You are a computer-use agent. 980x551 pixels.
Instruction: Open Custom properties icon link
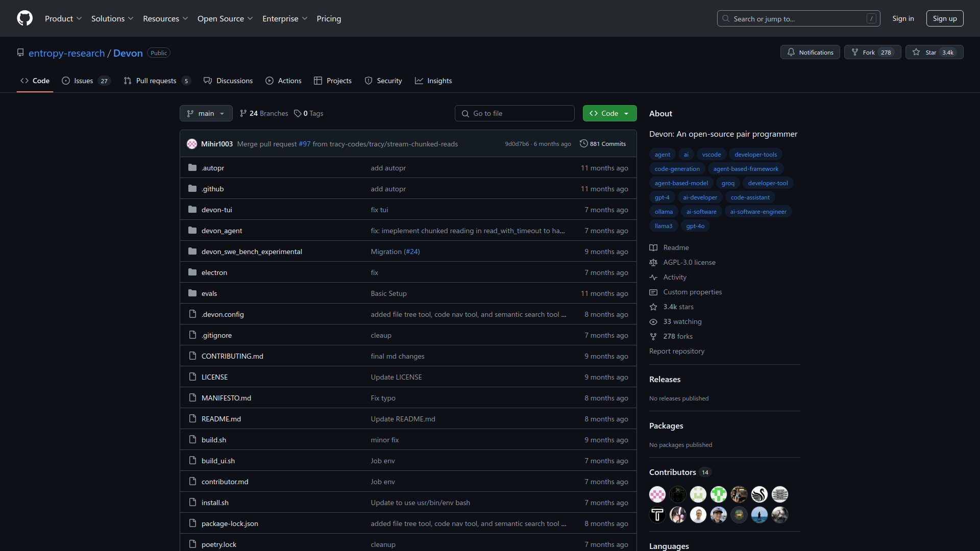653,292
